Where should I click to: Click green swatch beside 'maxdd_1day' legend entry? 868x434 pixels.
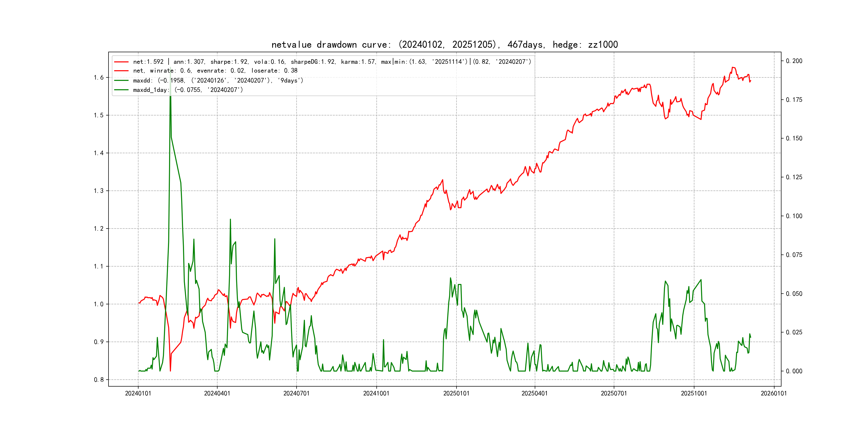click(x=121, y=90)
